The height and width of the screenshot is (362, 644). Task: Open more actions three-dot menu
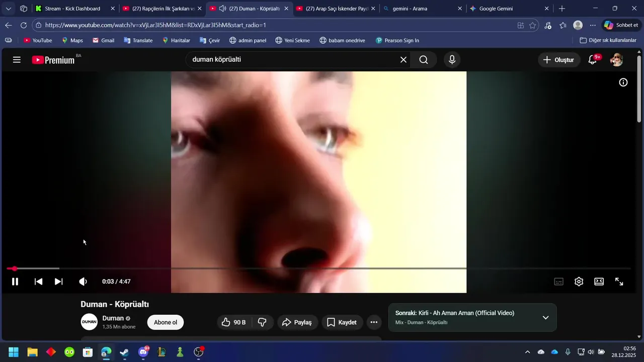(x=374, y=322)
